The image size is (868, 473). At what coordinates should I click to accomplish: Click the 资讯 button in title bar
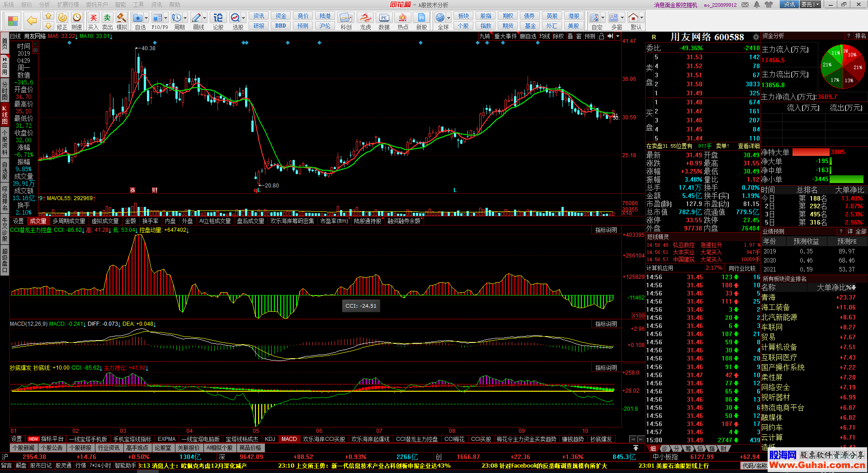click(789, 5)
